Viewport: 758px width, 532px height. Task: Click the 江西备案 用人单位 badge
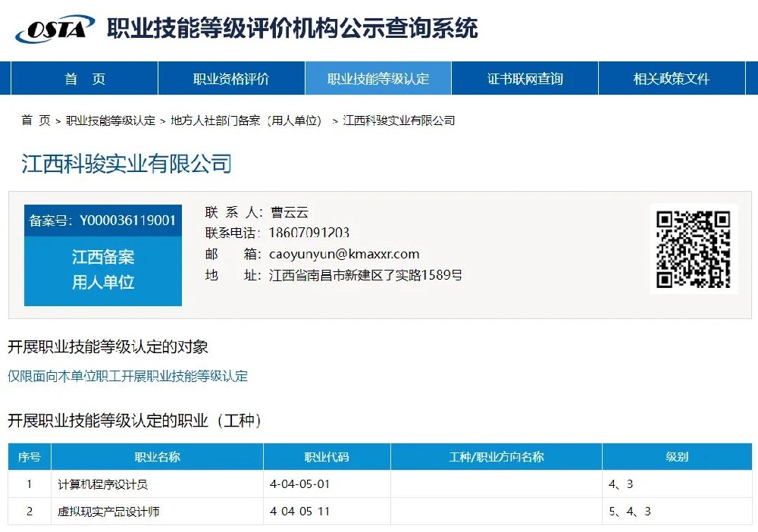tap(103, 271)
